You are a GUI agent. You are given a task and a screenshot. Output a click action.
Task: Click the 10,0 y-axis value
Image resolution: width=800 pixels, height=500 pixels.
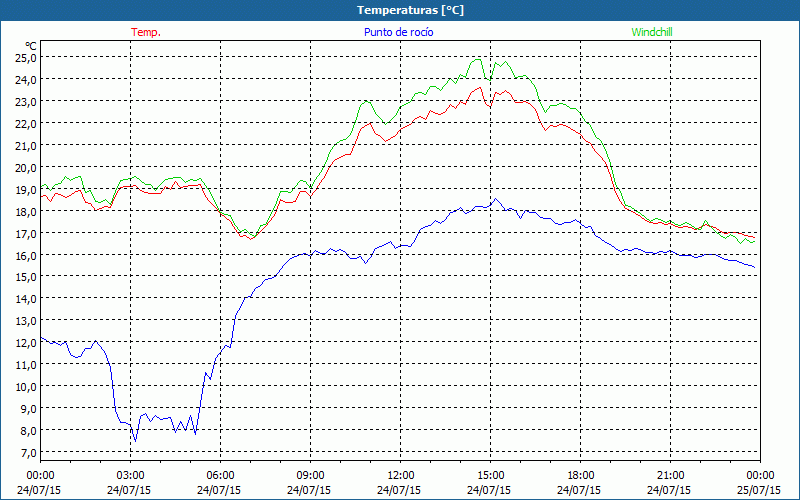tap(26, 386)
